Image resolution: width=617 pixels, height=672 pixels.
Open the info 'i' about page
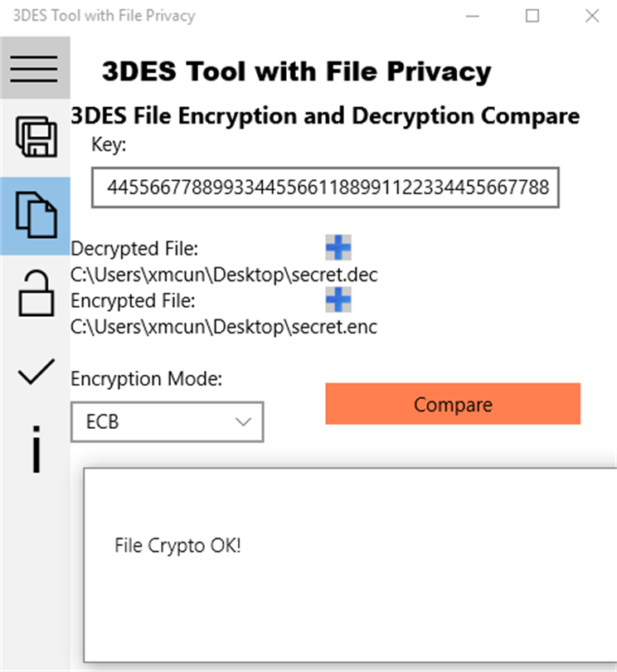coord(36,449)
